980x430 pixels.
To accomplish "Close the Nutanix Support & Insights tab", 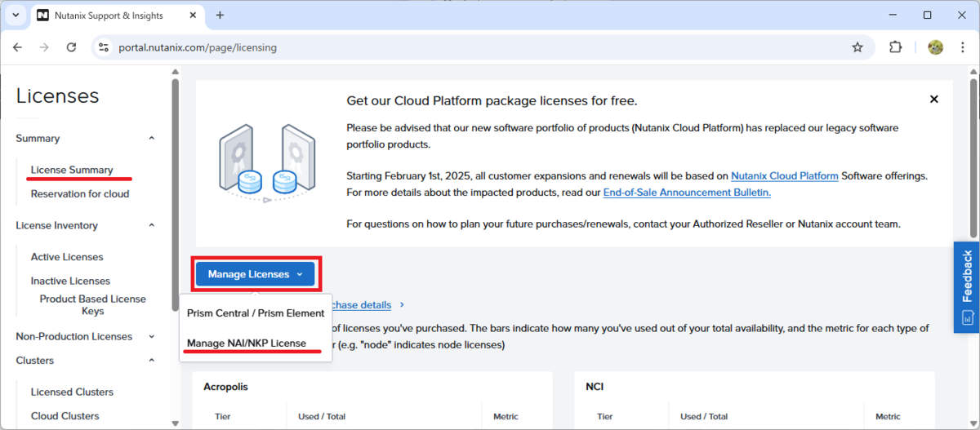I will click(194, 16).
